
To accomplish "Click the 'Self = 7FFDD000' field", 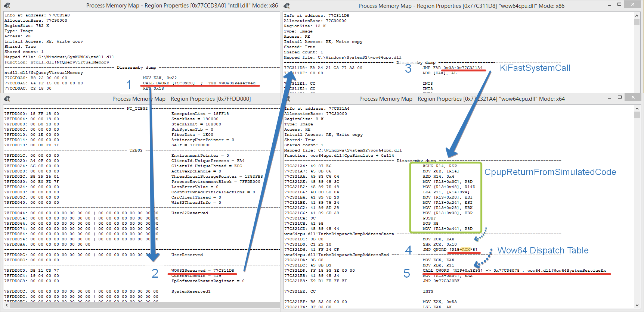I will point(191,145).
